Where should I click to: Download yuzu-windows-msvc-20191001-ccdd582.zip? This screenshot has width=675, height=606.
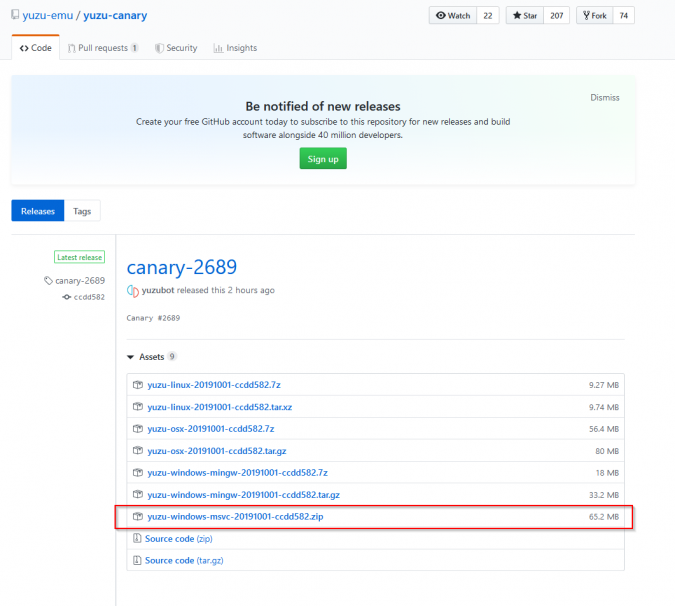tap(235, 516)
